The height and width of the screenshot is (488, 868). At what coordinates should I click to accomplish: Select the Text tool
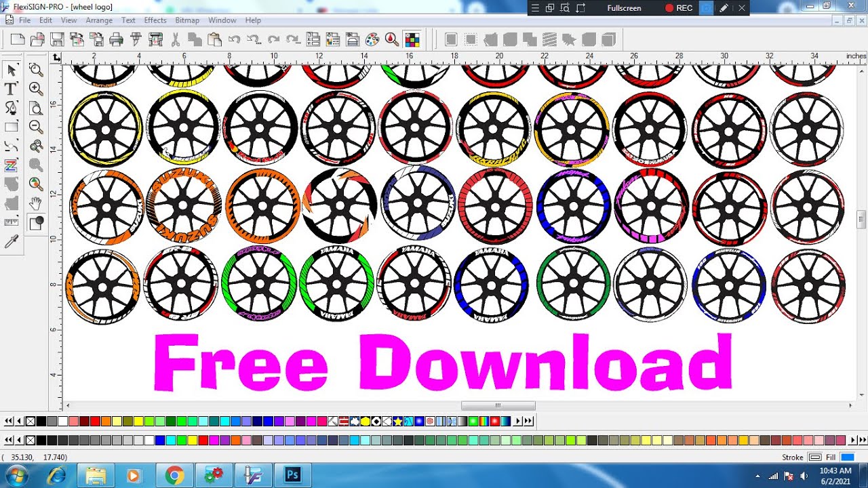coord(12,89)
